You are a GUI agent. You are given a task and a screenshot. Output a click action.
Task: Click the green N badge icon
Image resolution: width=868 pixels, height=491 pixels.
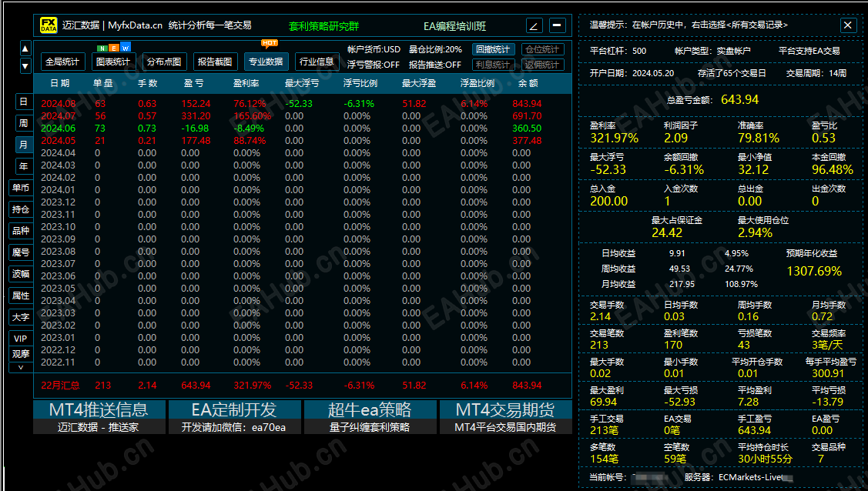point(102,48)
